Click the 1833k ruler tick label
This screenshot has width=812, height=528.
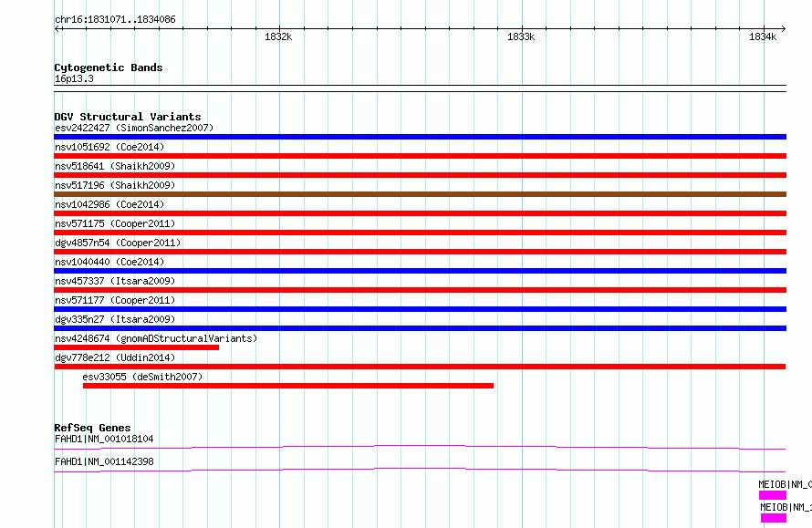tap(521, 36)
